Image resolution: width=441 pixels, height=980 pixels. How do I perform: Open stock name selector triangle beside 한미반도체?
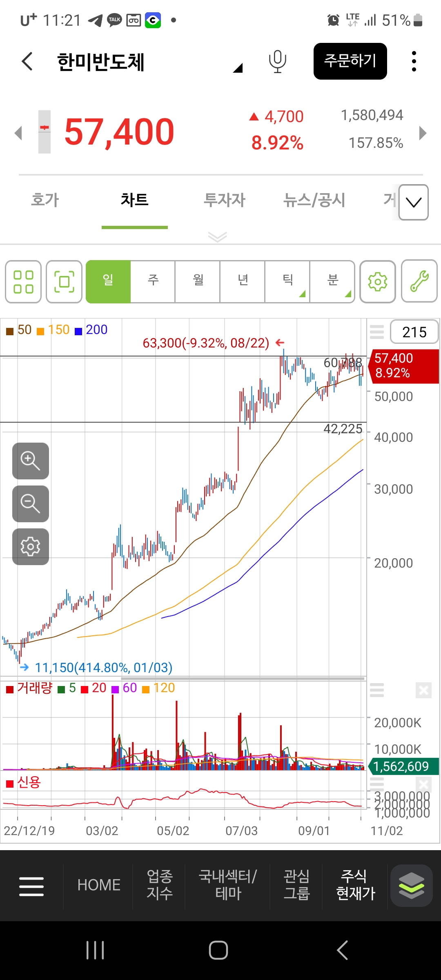(x=238, y=68)
